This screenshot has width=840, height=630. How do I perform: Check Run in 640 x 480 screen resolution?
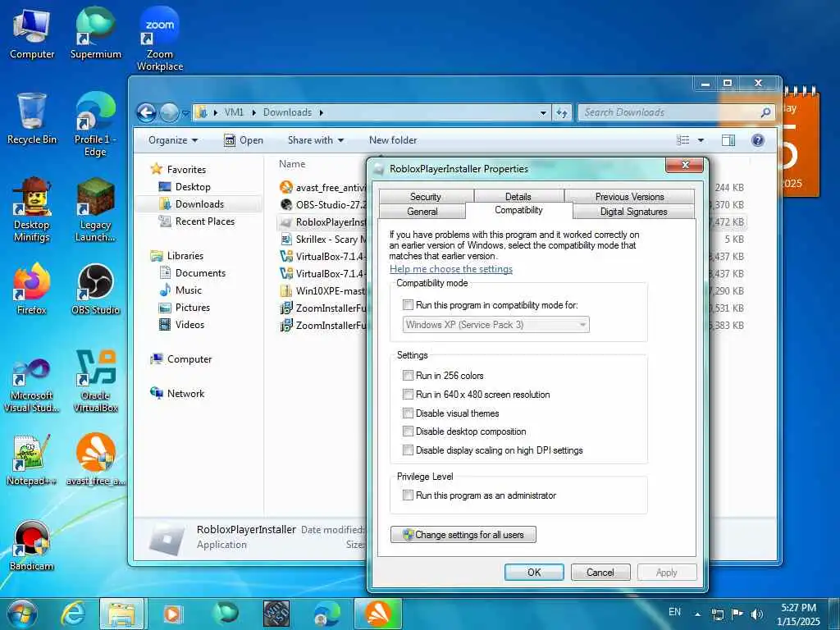tap(409, 395)
